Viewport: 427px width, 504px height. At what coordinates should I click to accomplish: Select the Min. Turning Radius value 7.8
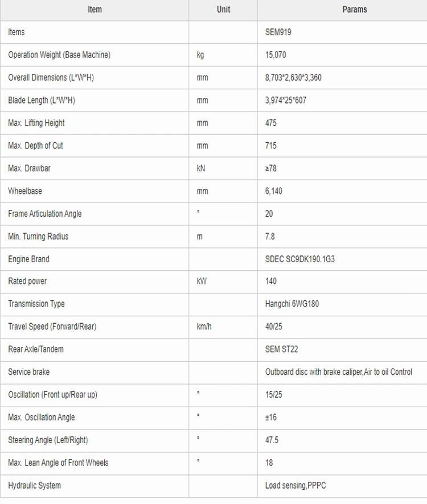270,236
